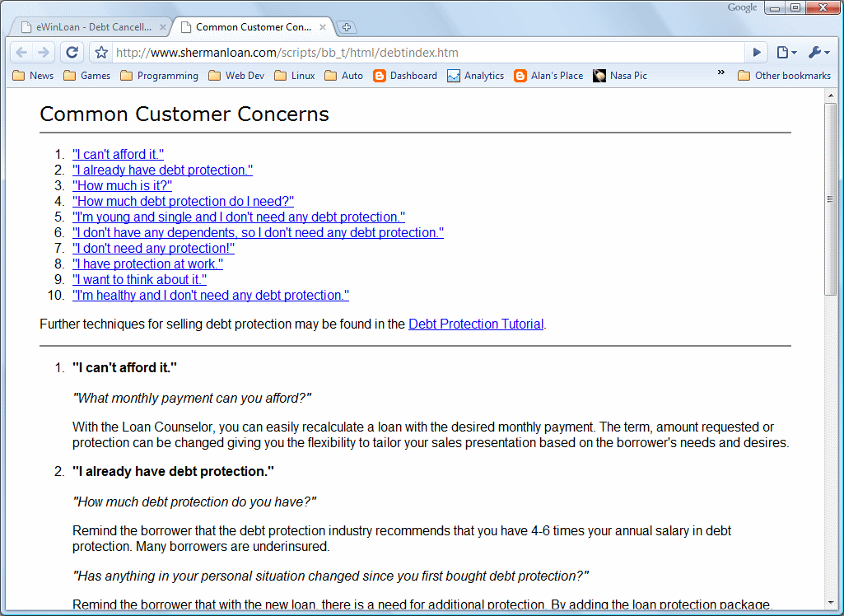Image resolution: width=844 pixels, height=616 pixels.
Task: Close the browser window
Action: (823, 8)
